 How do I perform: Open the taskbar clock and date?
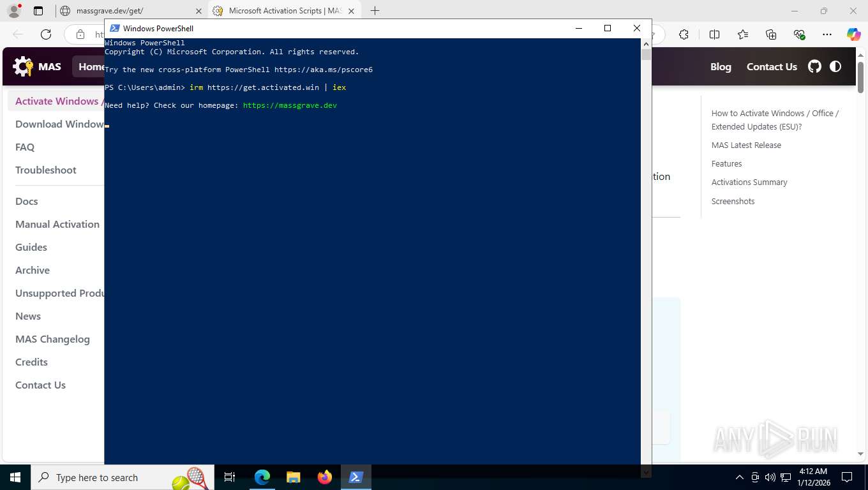click(812, 477)
